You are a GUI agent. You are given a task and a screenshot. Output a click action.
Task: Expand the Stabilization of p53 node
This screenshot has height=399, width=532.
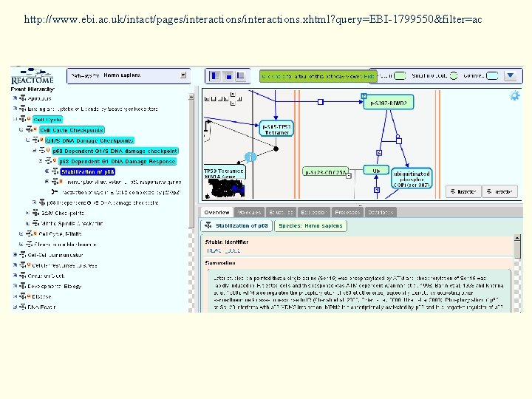tap(47, 171)
